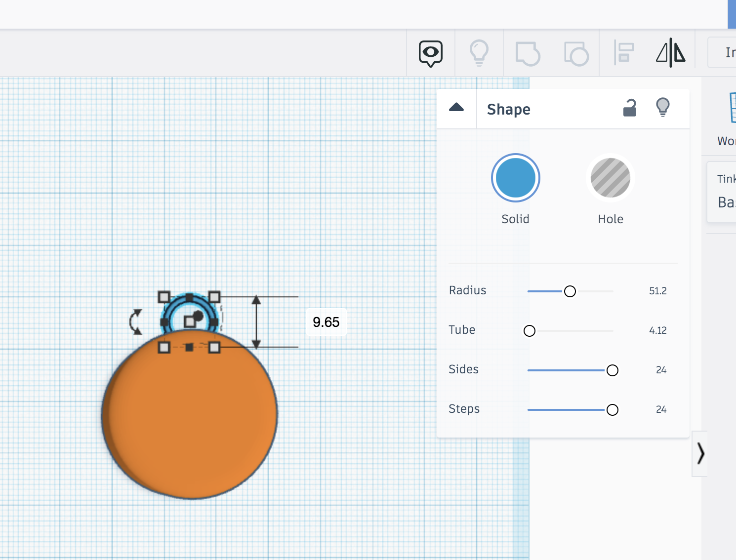Click the lightbulb icon in Shape panel header
Viewport: 736px width, 560px height.
(x=663, y=107)
